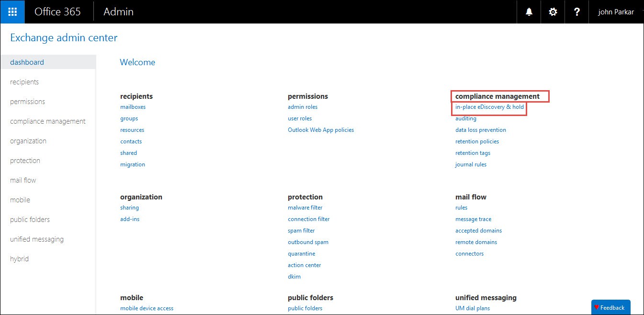The image size is (644, 315).
Task: Navigate to compliance management in sidebar
Action: point(47,121)
